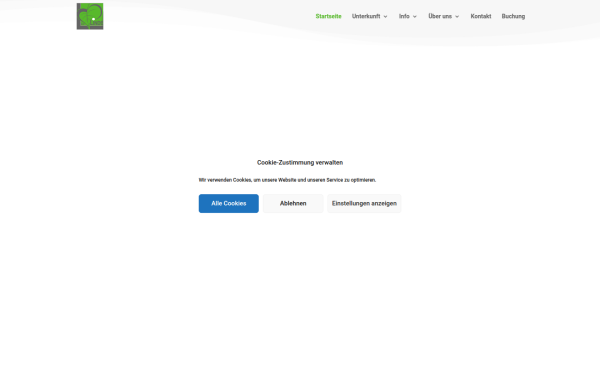Screen dimensions: 600x375
Task: Go to the Kontakt page
Action: [481, 16]
